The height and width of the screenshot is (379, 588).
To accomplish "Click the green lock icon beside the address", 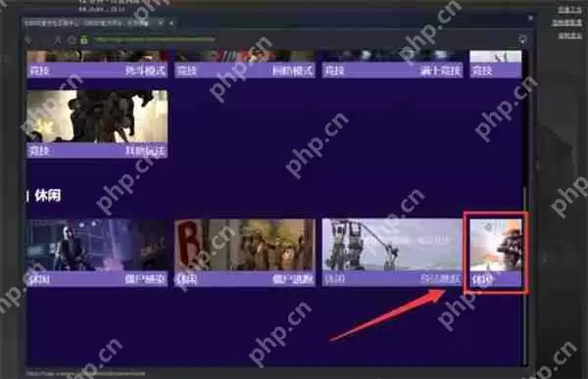I will pos(84,40).
